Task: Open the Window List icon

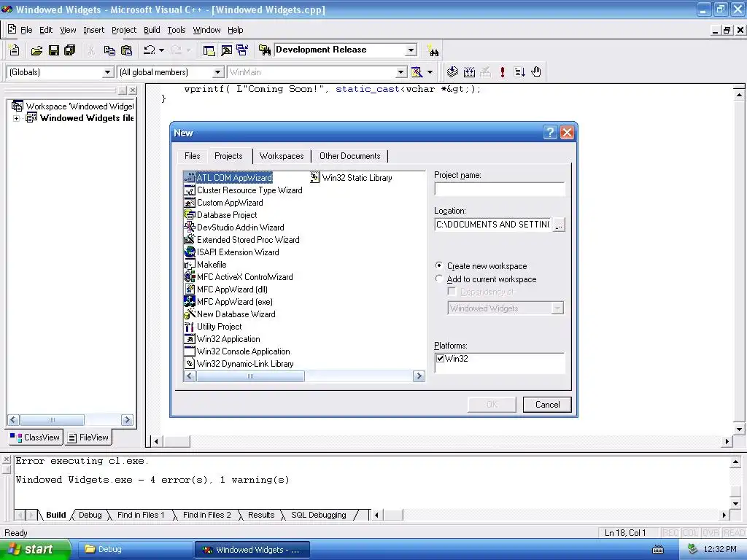Action: coord(242,50)
